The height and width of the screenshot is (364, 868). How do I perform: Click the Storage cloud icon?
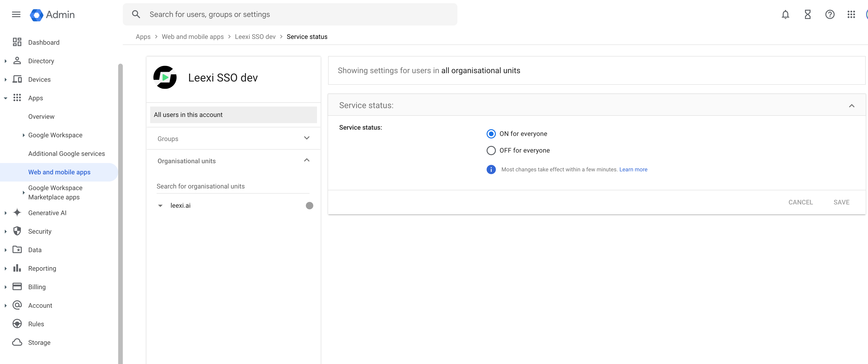pos(17,342)
